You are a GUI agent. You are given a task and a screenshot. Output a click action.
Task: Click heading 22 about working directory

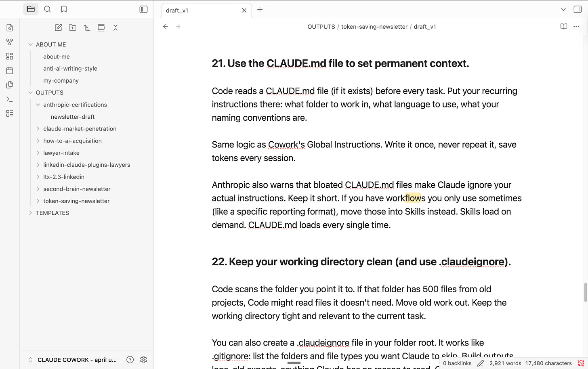click(x=361, y=262)
